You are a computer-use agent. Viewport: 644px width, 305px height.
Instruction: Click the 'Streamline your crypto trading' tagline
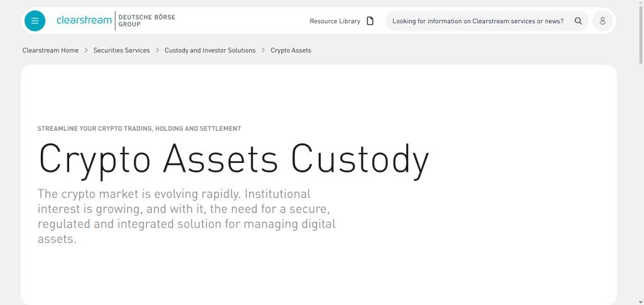point(139,128)
